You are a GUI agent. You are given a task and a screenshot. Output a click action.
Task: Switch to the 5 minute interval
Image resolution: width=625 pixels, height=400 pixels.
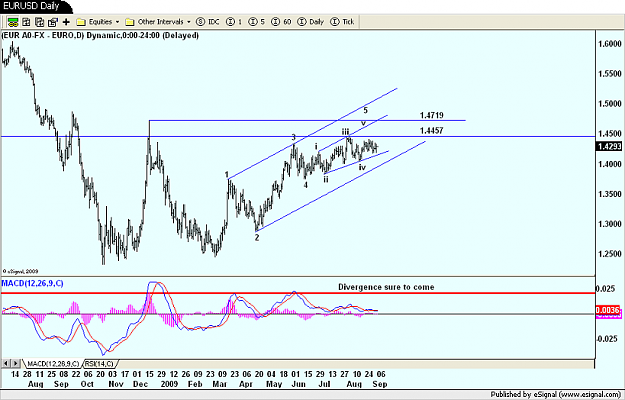pos(257,22)
